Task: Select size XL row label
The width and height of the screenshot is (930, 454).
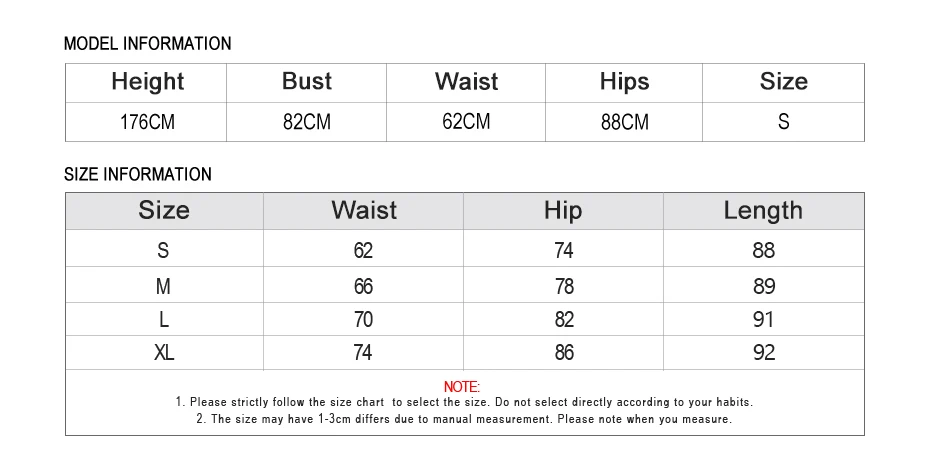Action: (x=164, y=353)
